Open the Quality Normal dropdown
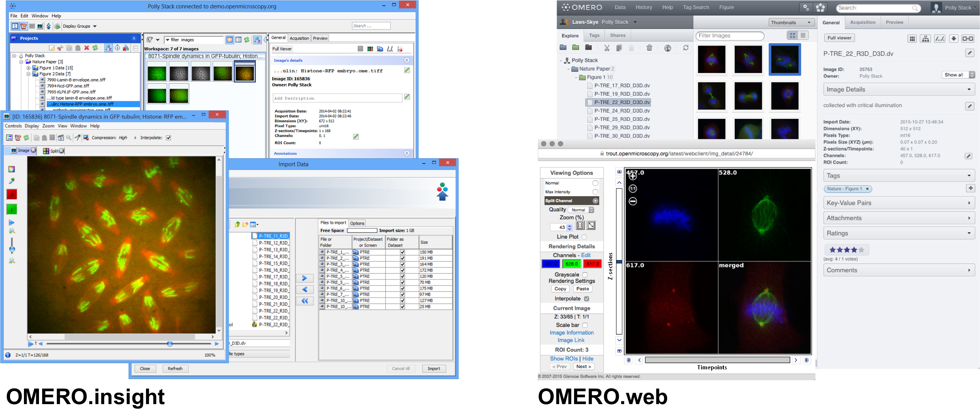980x413 pixels. pyautogui.click(x=581, y=210)
